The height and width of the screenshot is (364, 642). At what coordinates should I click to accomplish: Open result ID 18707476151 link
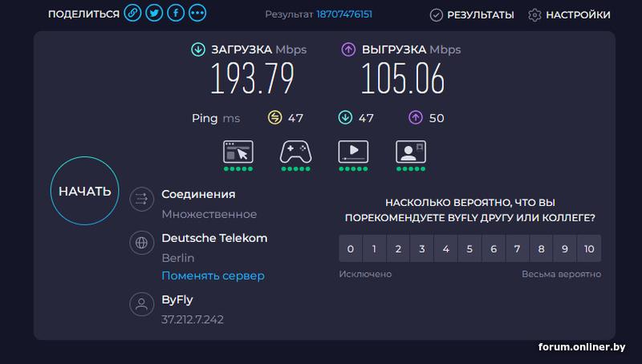pos(344,14)
